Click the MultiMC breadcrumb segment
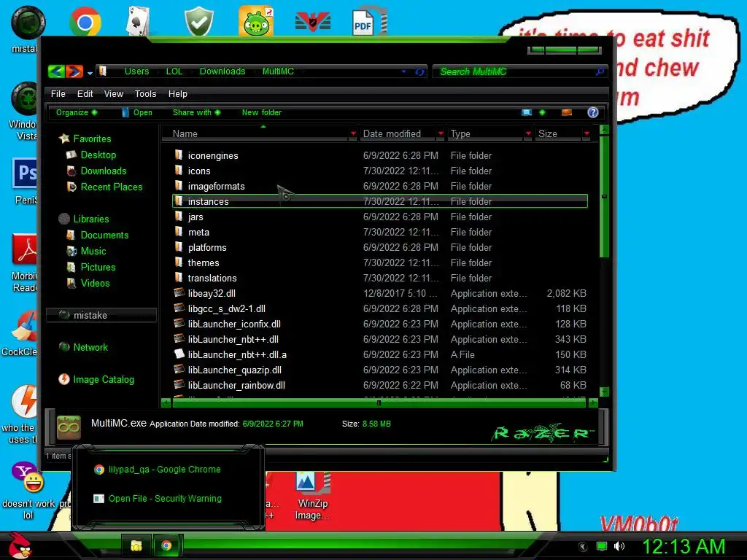The width and height of the screenshot is (747, 560). (278, 71)
